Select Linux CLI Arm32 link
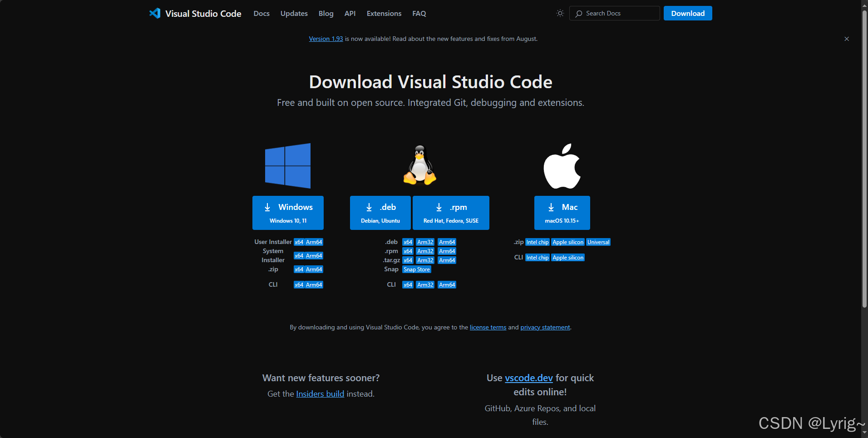The height and width of the screenshot is (438, 868). click(425, 285)
